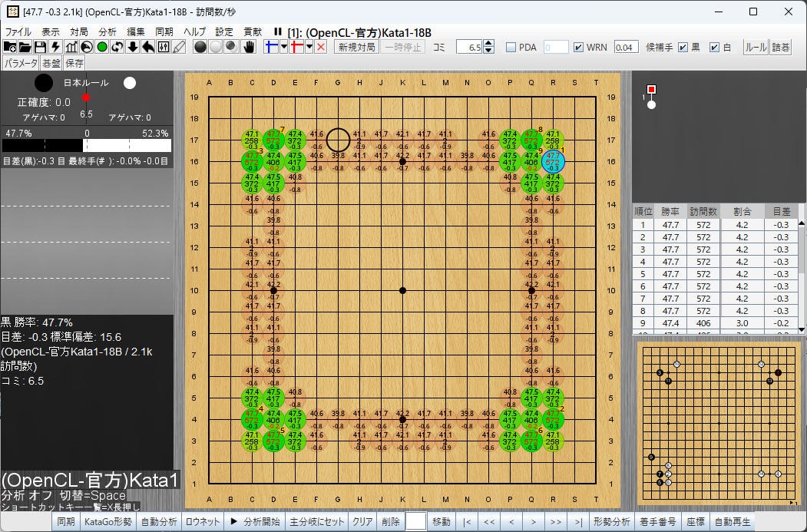Click the 主分岐にセット button

coord(317,522)
